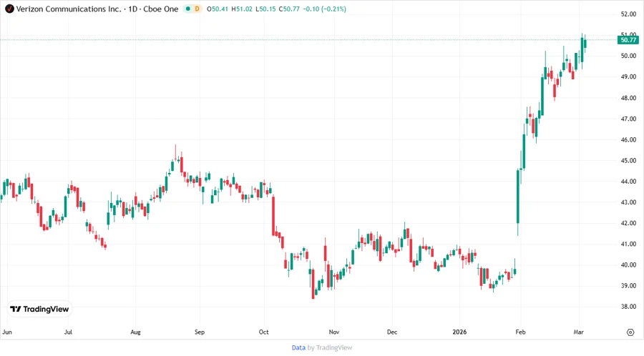Click the low value L50.15

pos(265,9)
